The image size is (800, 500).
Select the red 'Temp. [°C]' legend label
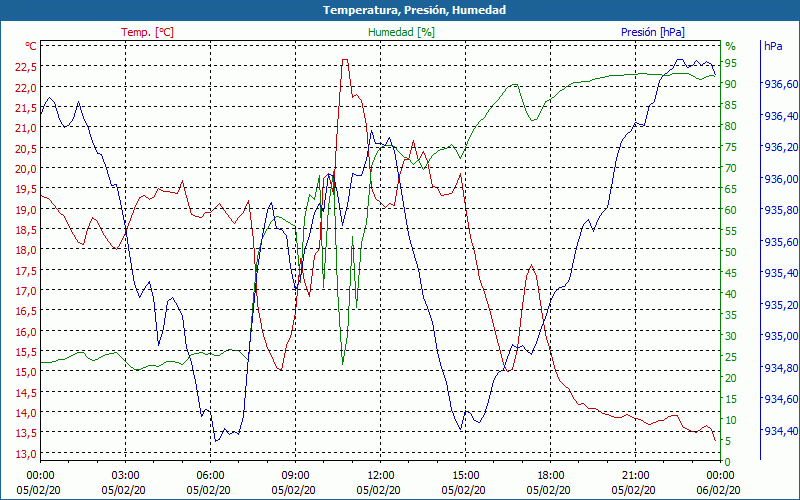tap(147, 32)
